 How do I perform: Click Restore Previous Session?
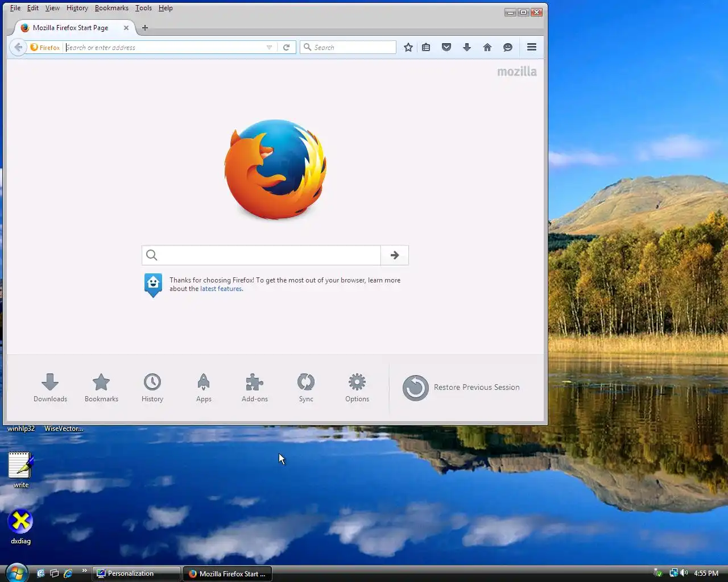[x=461, y=388]
